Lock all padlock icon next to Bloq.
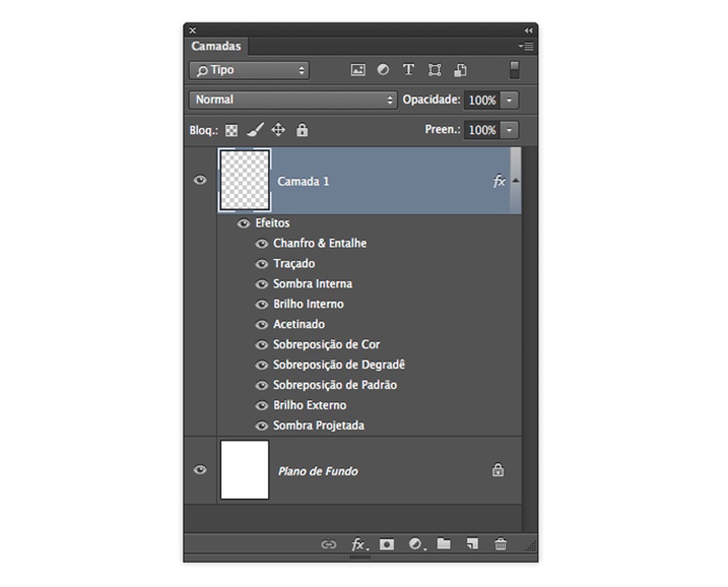The height and width of the screenshot is (587, 728). (x=302, y=130)
